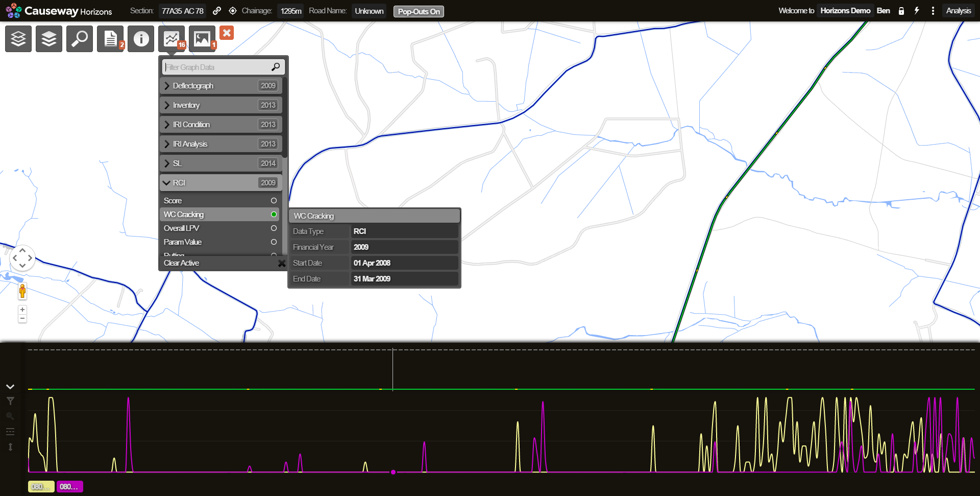Image resolution: width=980 pixels, height=496 pixels.
Task: Click the magnifier in Filter Graph Data box
Action: click(x=276, y=67)
